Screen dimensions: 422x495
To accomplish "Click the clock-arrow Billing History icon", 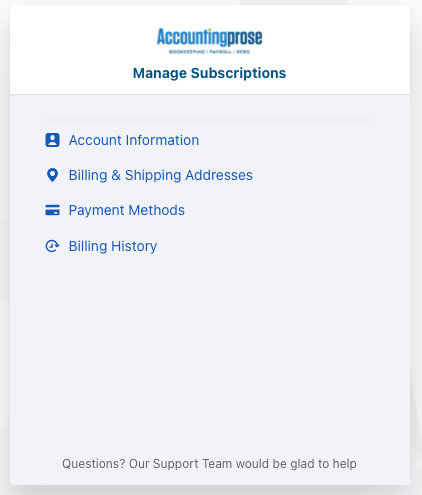I will 52,246.
